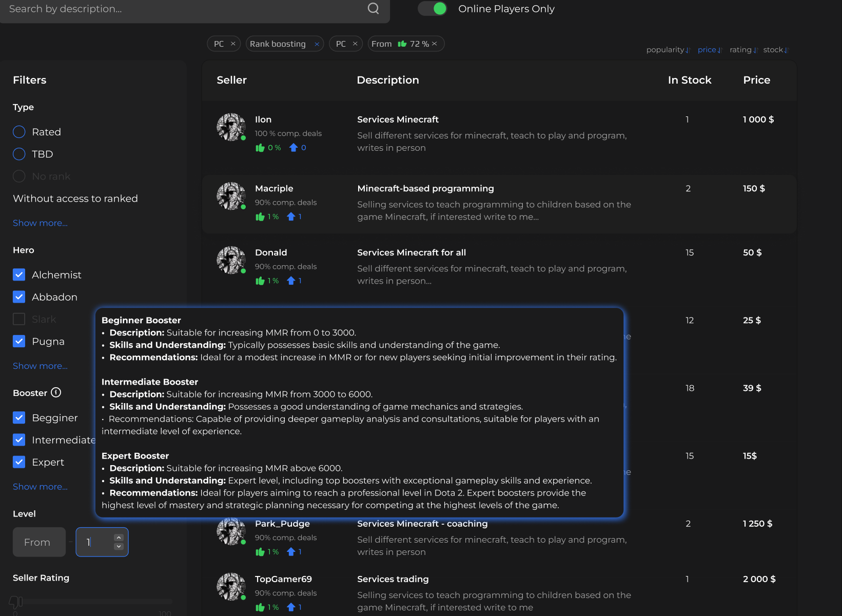Viewport: 842px width, 616px height.
Task: Uncheck the Alchemist hero checkbox
Action: point(19,275)
